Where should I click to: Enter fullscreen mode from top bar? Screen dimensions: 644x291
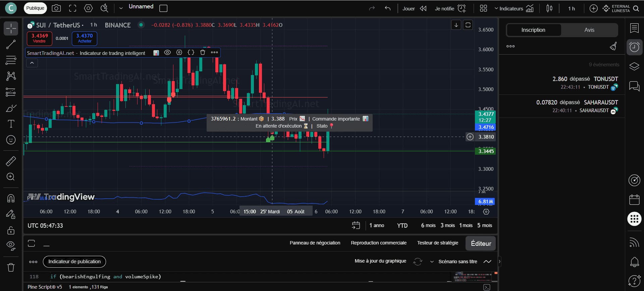72,8
